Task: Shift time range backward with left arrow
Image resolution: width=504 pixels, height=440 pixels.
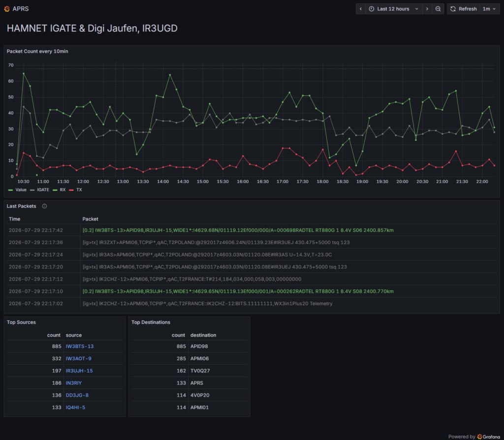Action: tap(361, 9)
